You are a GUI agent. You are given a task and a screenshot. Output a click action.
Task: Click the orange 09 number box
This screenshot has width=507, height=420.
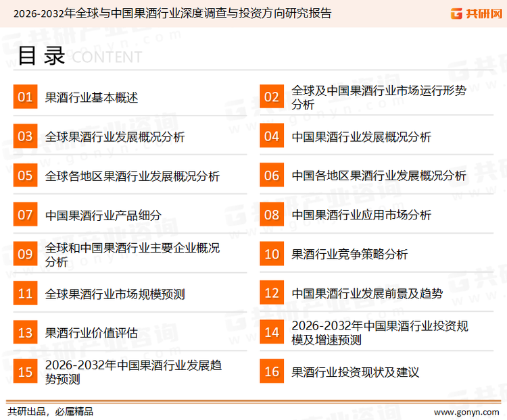coord(25,254)
